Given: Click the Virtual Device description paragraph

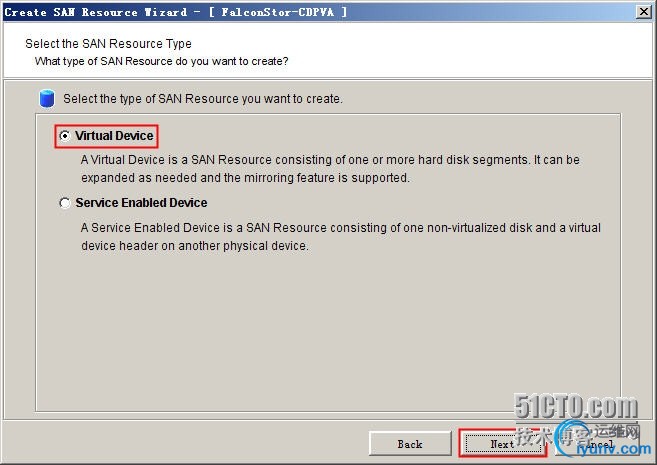Looking at the screenshot, I should coord(330,168).
